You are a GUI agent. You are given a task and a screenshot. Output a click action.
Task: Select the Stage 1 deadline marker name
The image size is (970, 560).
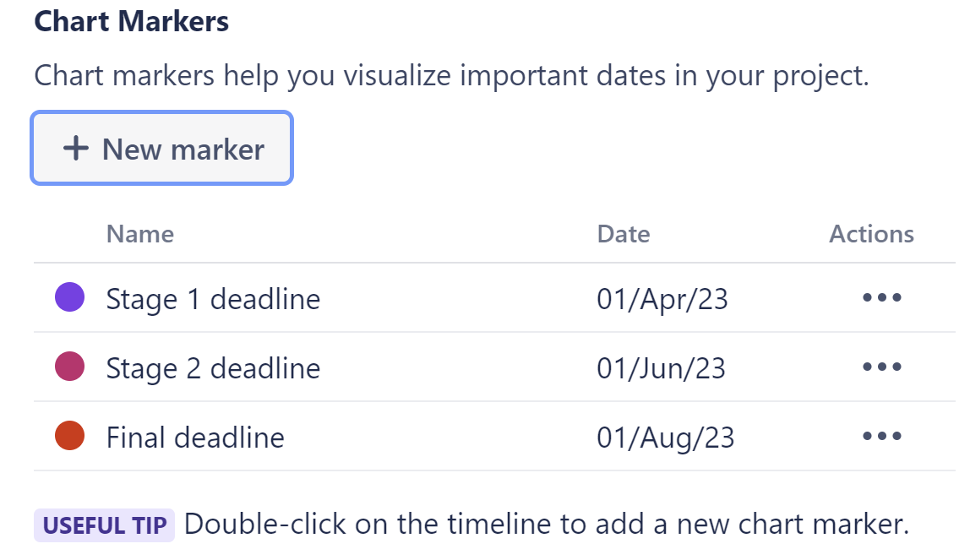213,299
